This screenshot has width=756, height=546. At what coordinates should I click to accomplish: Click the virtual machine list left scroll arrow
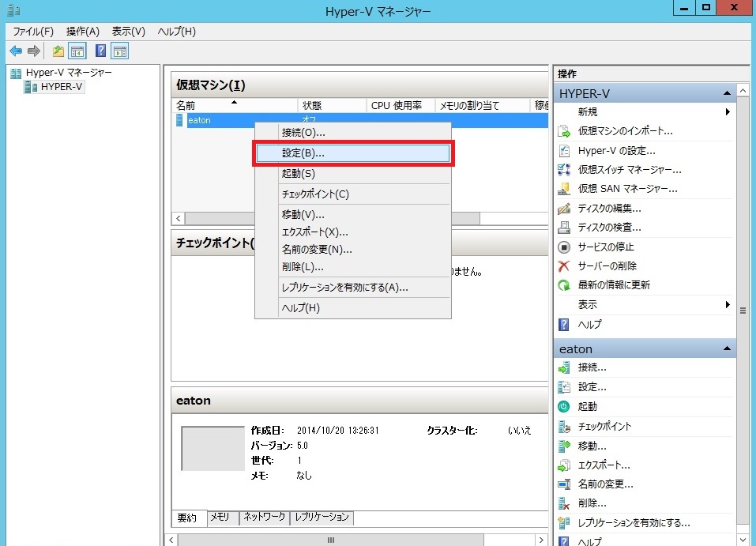[x=179, y=218]
